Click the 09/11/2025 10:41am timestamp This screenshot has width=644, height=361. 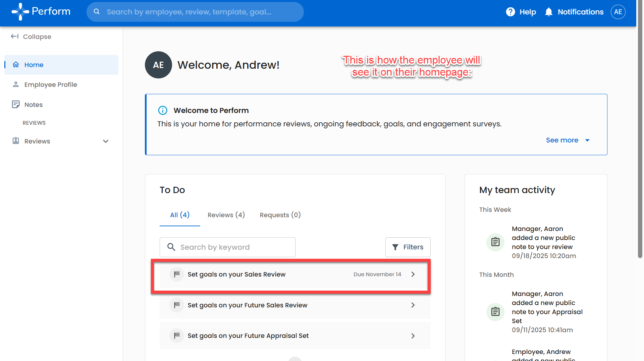tap(542, 330)
